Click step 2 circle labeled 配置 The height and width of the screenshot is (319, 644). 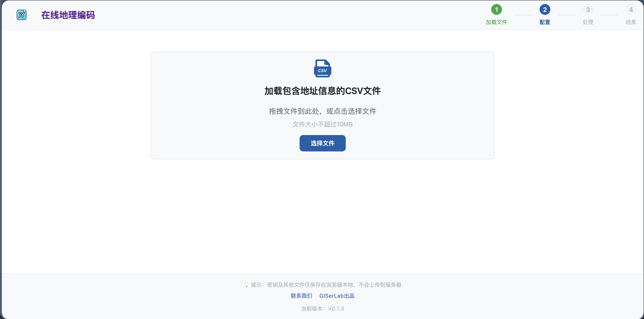pyautogui.click(x=545, y=10)
